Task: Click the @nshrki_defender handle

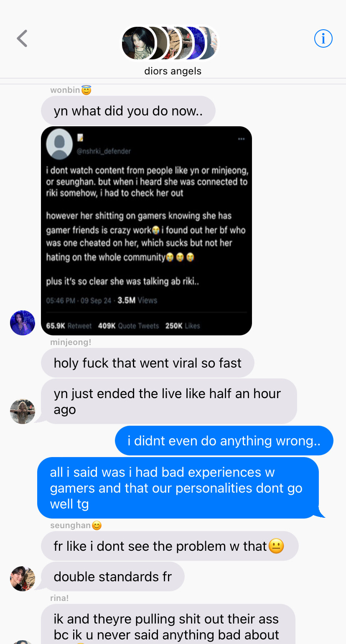Action: point(104,151)
